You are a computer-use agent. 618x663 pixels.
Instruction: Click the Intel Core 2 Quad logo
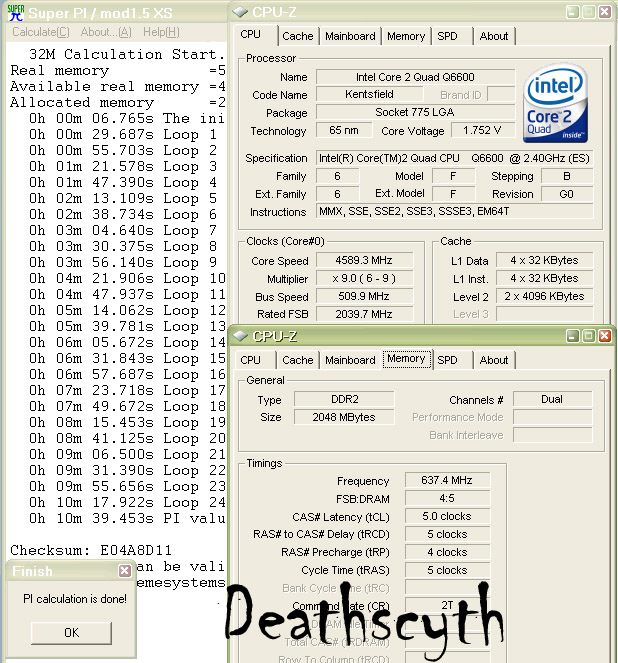[x=555, y=103]
